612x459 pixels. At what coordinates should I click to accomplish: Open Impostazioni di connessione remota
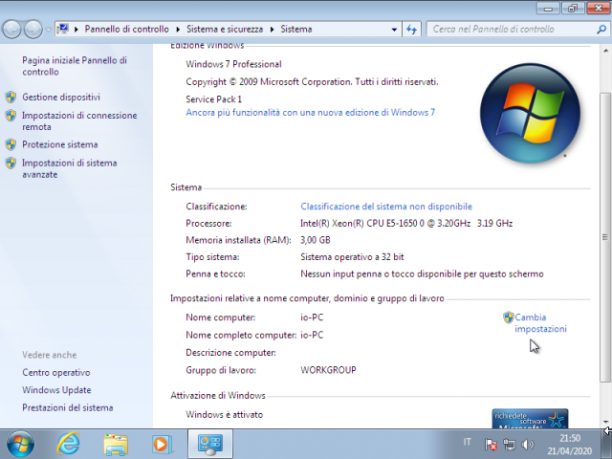coord(80,121)
